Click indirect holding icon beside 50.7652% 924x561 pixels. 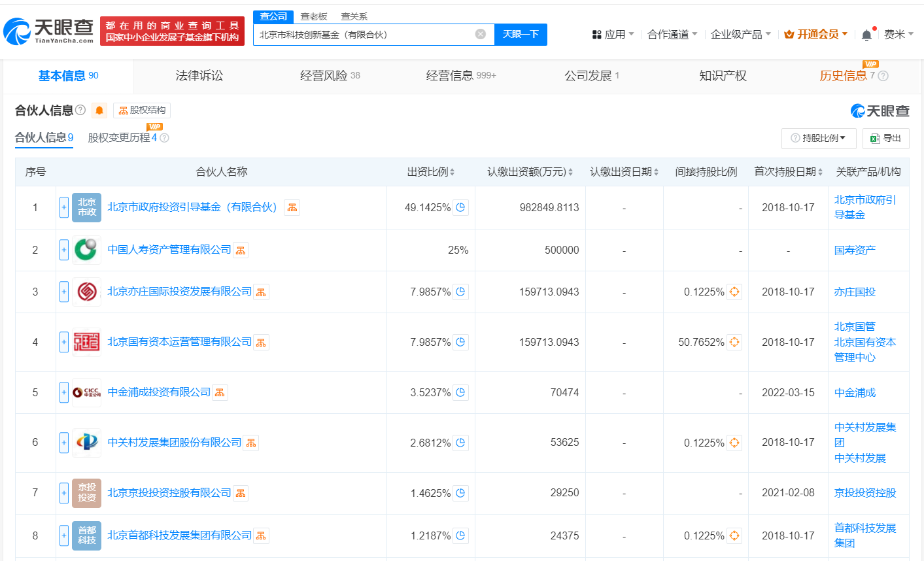[734, 342]
